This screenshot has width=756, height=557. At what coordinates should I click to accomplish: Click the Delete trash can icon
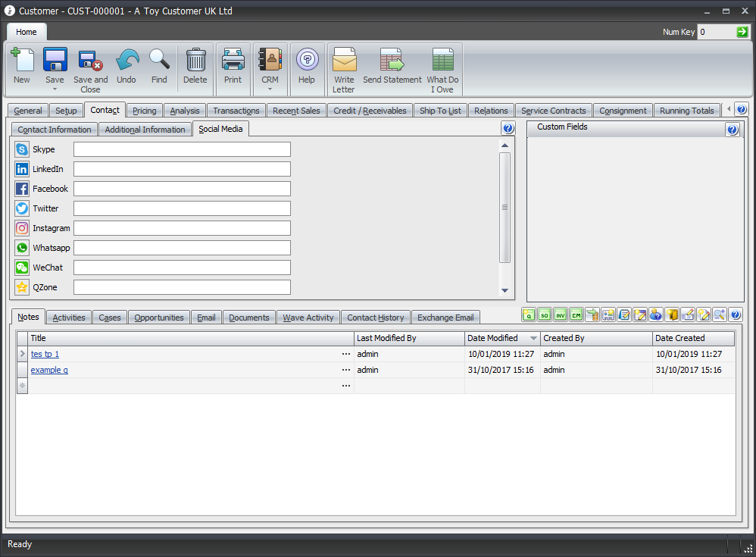pos(195,61)
